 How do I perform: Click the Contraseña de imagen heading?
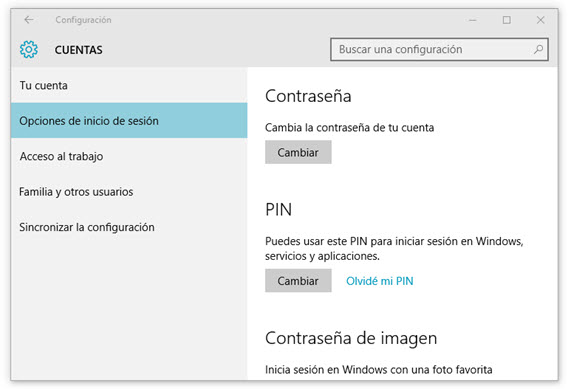(351, 338)
